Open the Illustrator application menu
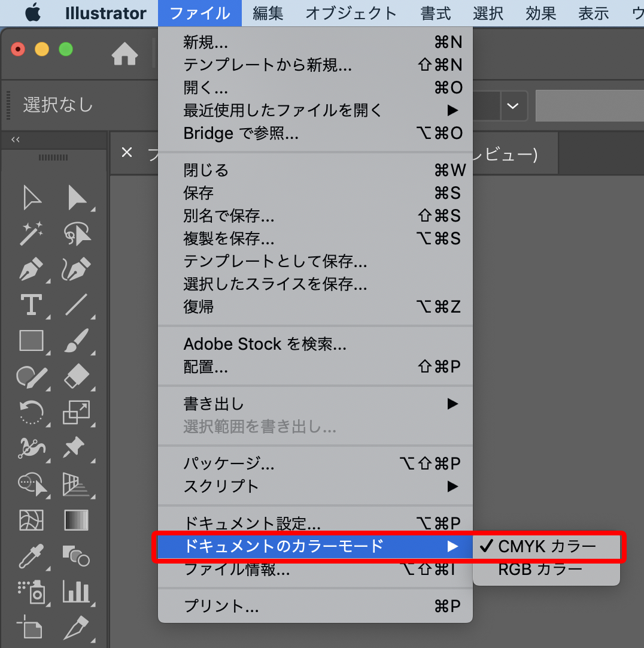Image resolution: width=644 pixels, height=648 pixels. 106,13
